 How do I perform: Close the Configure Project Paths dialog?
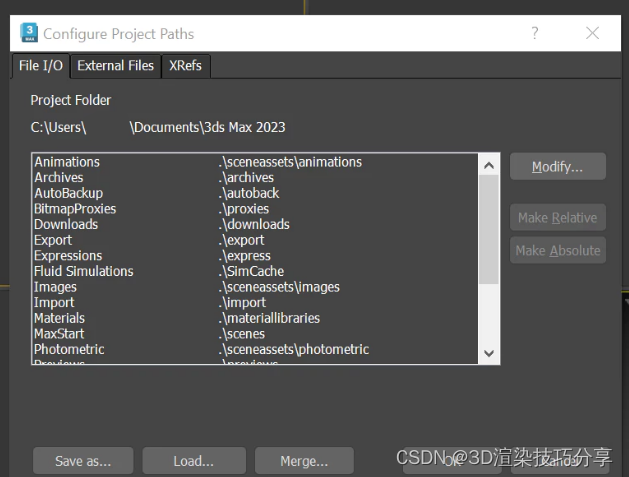(592, 33)
